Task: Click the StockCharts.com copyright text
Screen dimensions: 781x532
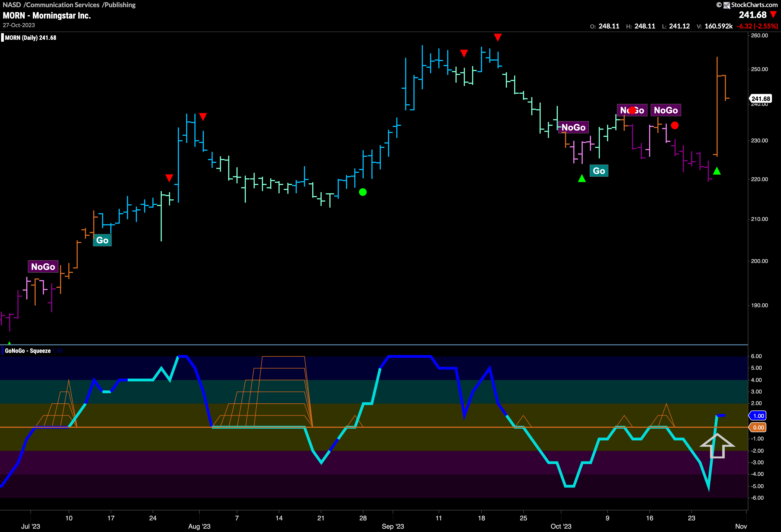Action: click(x=754, y=5)
